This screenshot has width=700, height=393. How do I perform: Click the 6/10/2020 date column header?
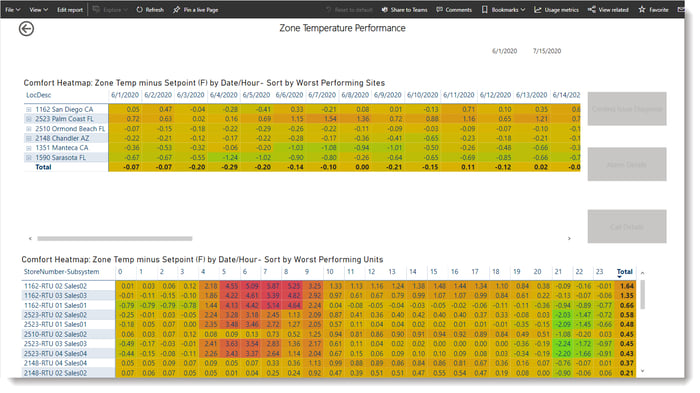[423, 95]
